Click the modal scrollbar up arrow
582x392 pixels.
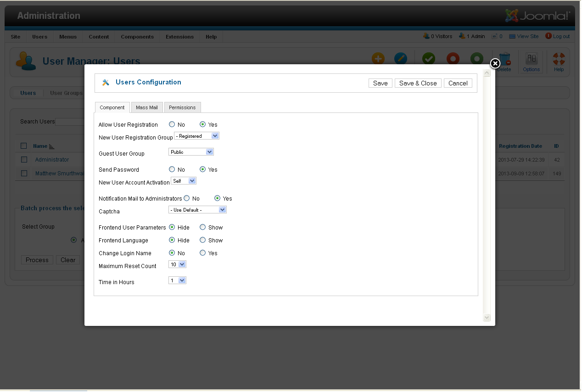point(487,73)
